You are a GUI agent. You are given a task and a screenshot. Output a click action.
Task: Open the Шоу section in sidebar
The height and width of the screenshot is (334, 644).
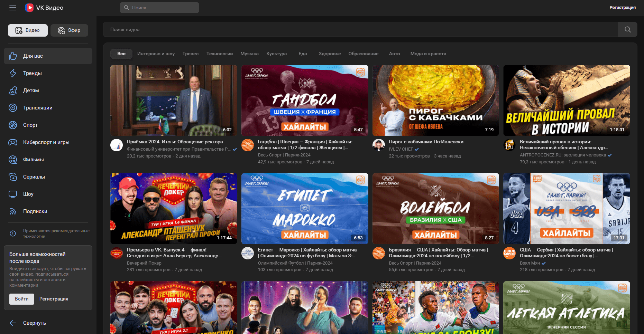point(28,194)
